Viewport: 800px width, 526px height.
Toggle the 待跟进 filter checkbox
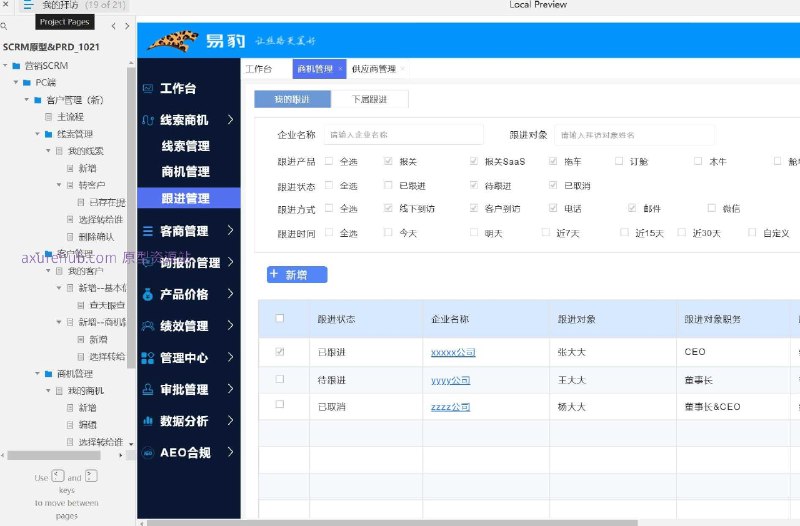[x=473, y=185]
